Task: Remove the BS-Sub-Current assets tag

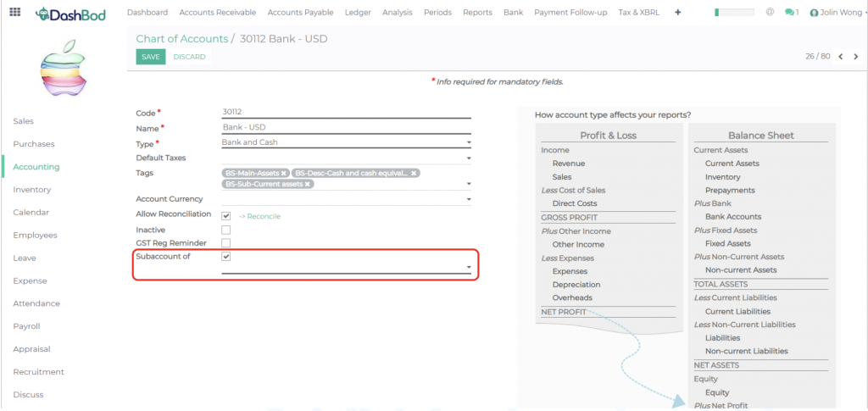Action: 307,184
